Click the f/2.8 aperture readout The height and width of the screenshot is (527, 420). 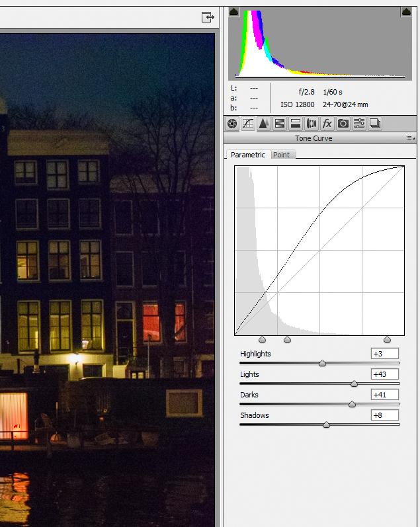(306, 92)
